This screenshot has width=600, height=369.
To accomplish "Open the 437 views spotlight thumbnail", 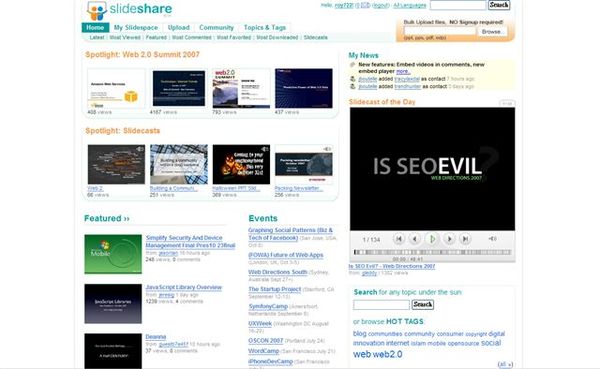I will (304, 88).
